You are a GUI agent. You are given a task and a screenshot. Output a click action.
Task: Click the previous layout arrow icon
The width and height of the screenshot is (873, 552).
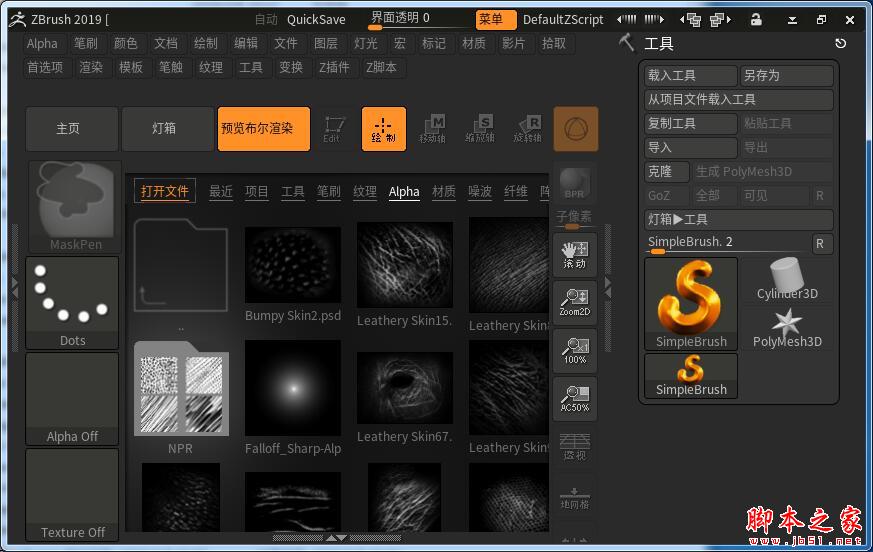[x=690, y=20]
